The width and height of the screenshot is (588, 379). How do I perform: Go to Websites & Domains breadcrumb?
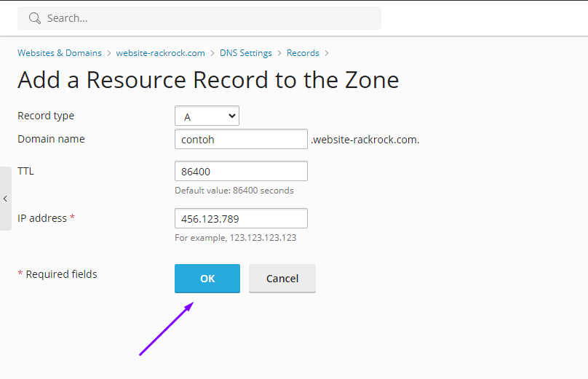click(60, 53)
